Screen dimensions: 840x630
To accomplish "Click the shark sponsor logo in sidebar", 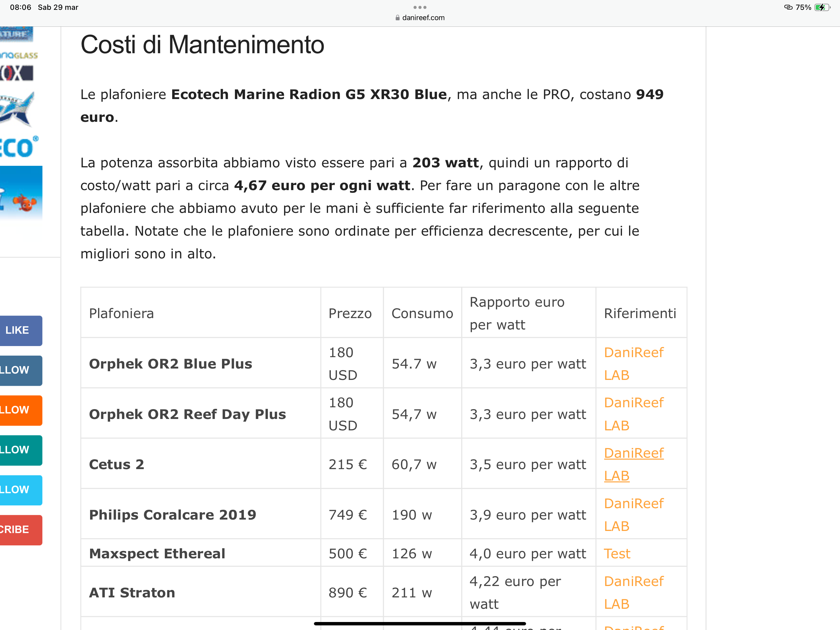I will pyautogui.click(x=17, y=109).
